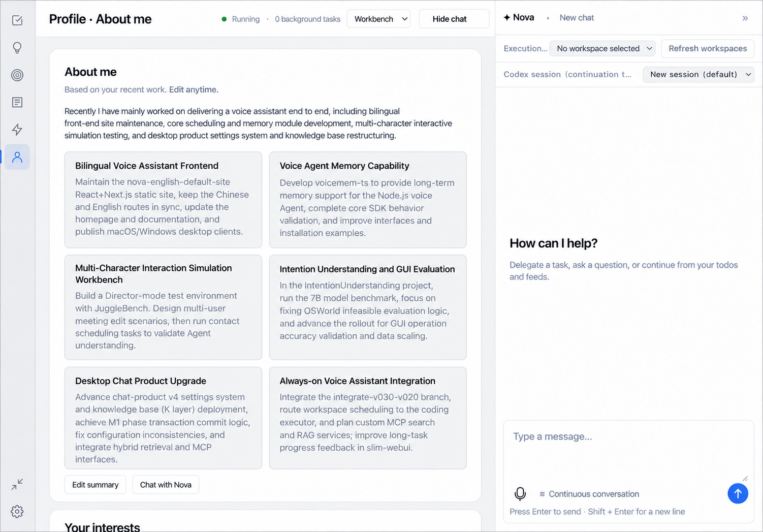Click the Edit summary button

click(96, 485)
